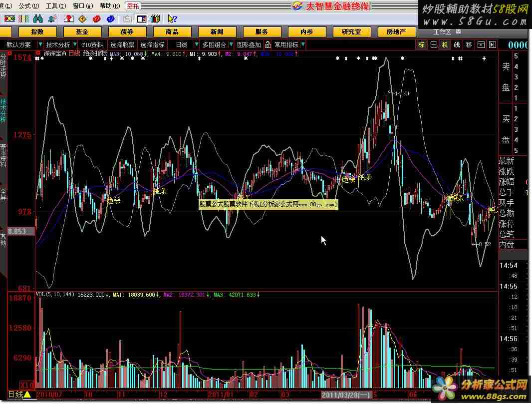This screenshot has width=532, height=404.
Task: Click the 8.52 low price label
Action: (x=485, y=244)
